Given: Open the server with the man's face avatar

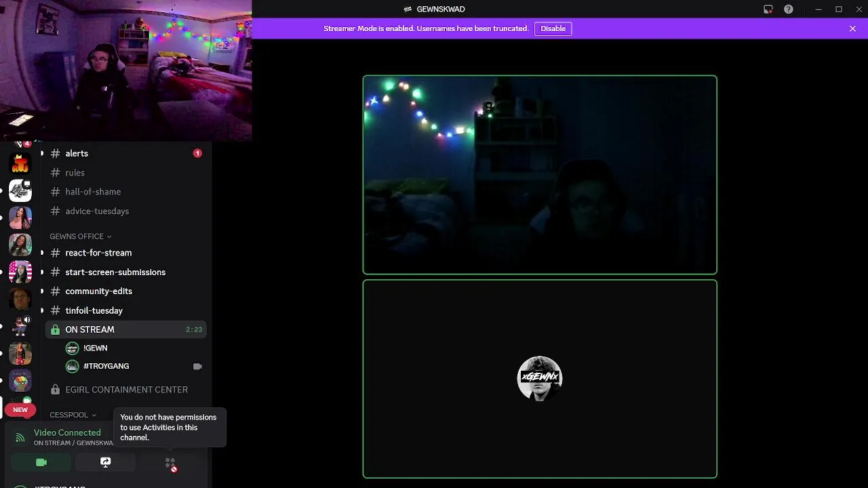Looking at the screenshot, I should 20,299.
